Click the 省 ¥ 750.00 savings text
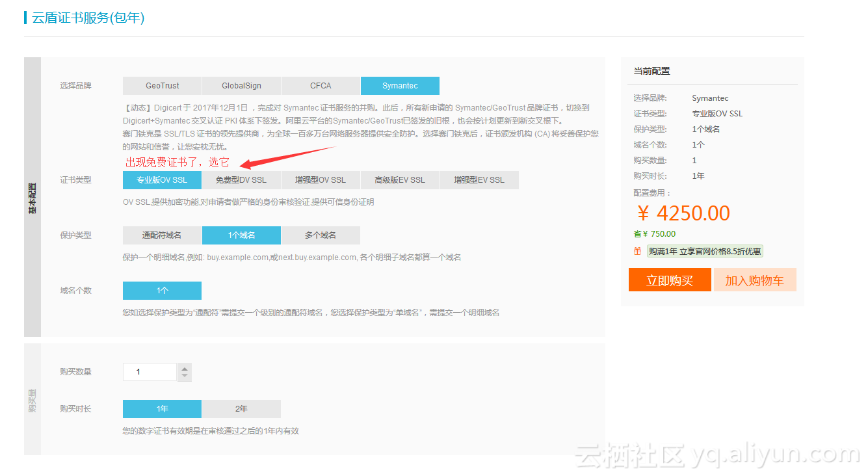This screenshot has width=868, height=476. [655, 234]
